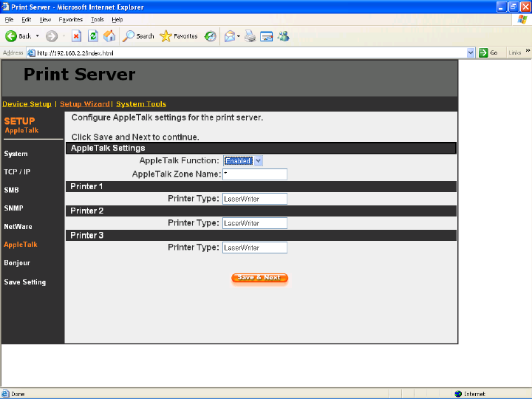Click Printer 1 Printer Type field
This screenshot has width=532, height=399.
255,199
